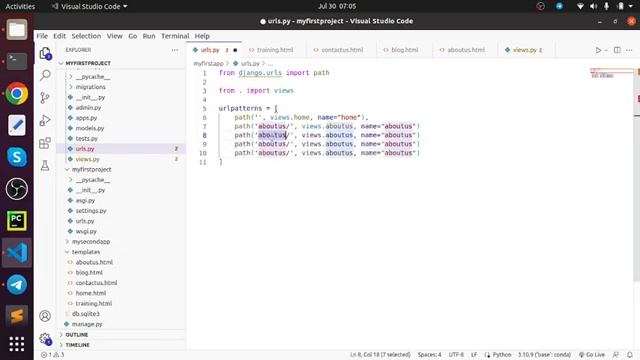
Task: Open Telegram from the dock
Action: 17,284
